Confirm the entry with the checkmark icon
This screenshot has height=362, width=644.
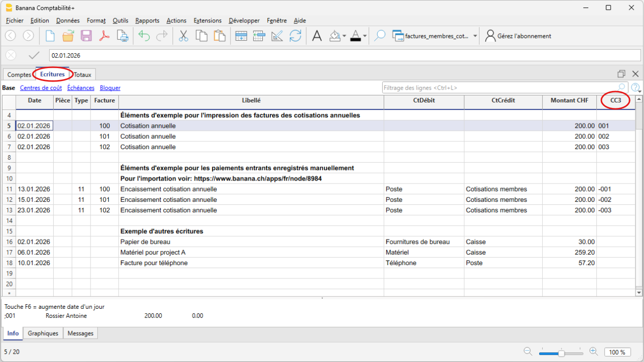(x=34, y=55)
